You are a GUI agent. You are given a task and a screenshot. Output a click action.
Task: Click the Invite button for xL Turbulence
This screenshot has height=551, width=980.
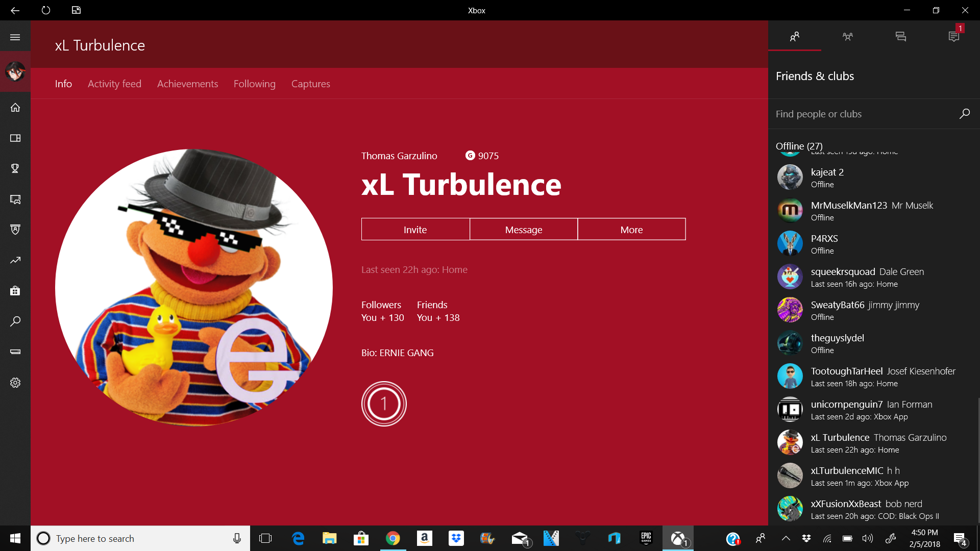tap(415, 229)
